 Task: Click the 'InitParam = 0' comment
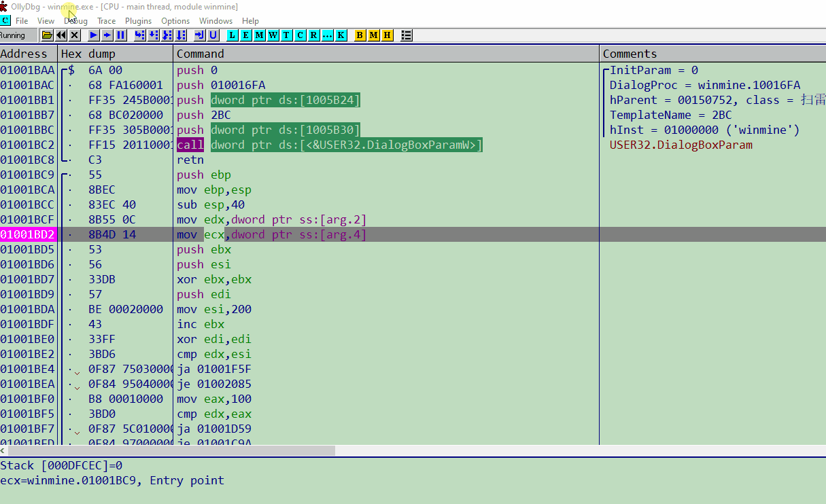(x=654, y=70)
